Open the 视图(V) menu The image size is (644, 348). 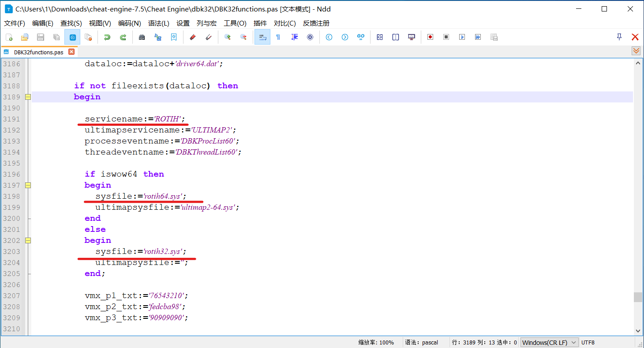(100, 23)
